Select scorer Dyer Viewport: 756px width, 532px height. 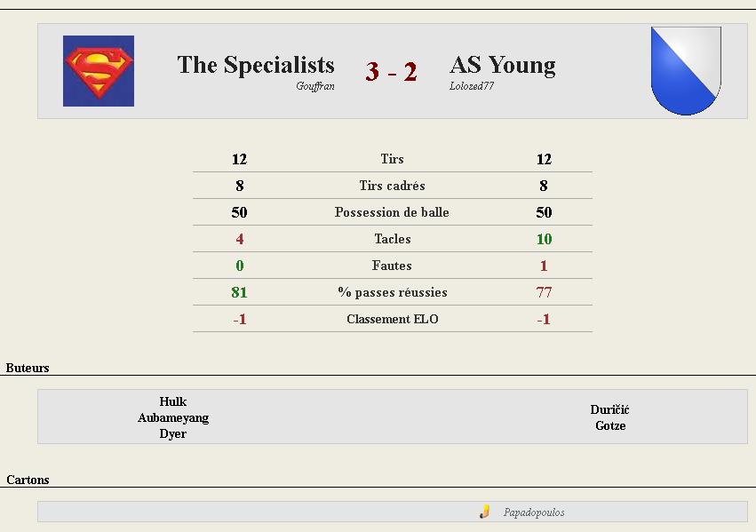(173, 433)
